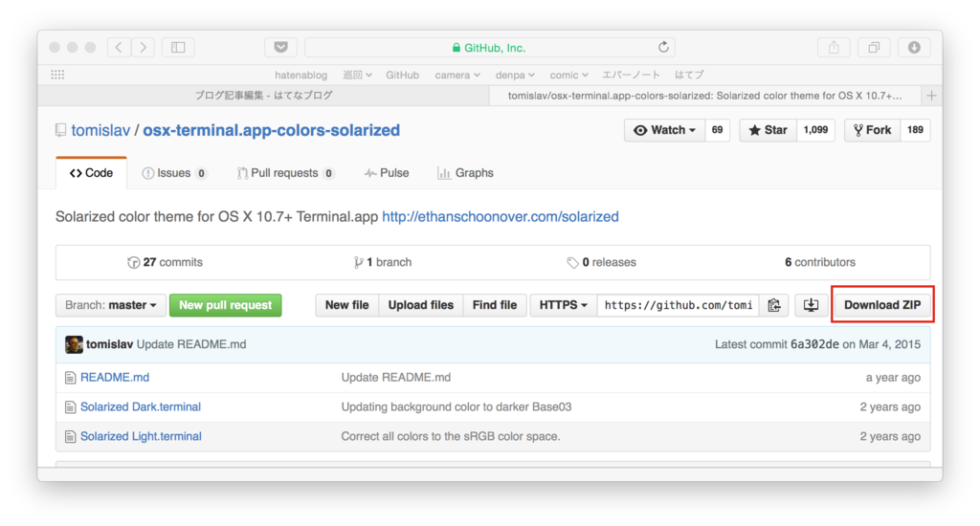
Task: Open the GitHub bookmark
Action: coord(403,75)
